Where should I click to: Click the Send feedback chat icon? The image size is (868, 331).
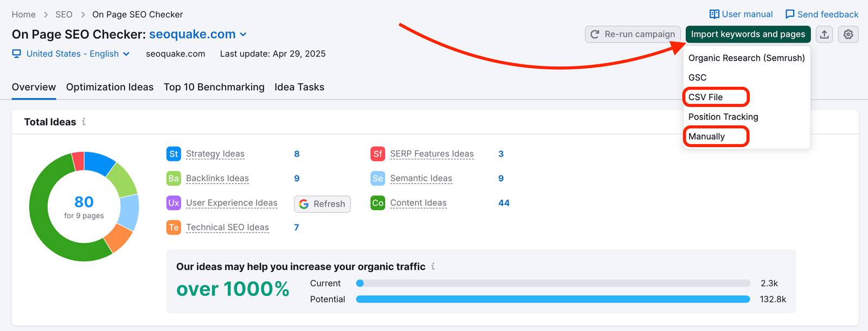coord(790,14)
